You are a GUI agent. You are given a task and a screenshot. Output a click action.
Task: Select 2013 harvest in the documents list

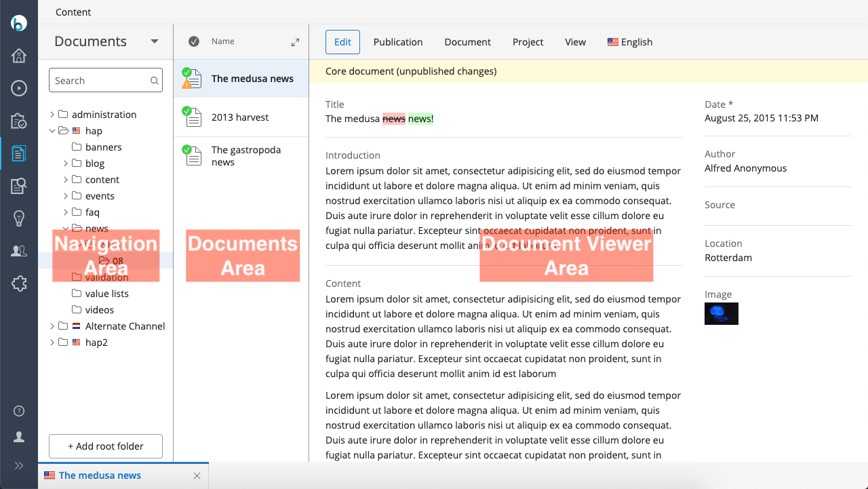(x=241, y=117)
